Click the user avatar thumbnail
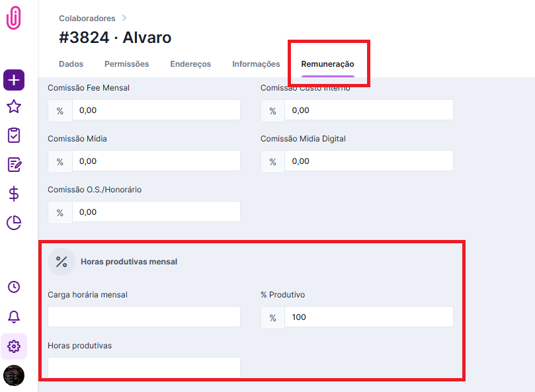The width and height of the screenshot is (535, 392). 14,375
